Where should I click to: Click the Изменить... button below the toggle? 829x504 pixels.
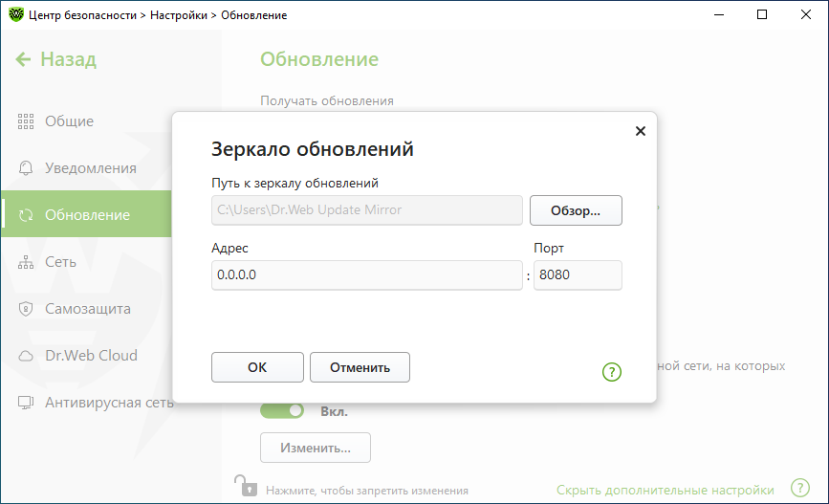[x=316, y=448]
